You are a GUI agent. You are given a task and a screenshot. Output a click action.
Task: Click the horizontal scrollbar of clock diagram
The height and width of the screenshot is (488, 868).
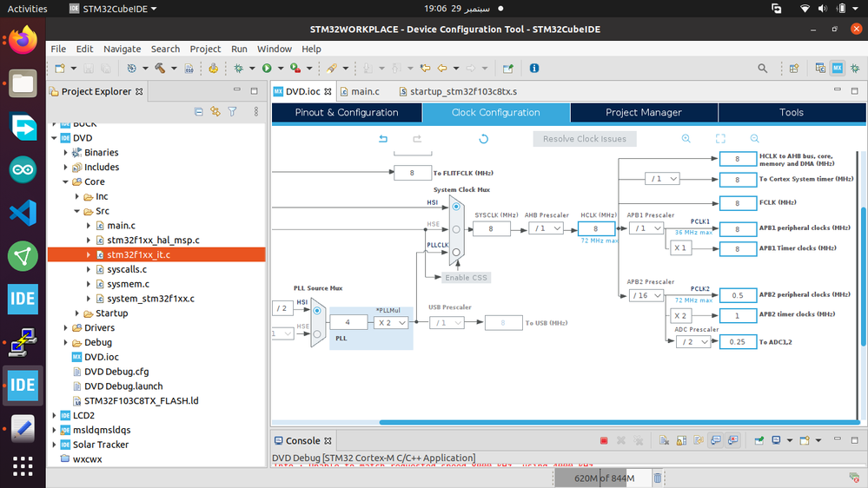pyautogui.click(x=619, y=422)
